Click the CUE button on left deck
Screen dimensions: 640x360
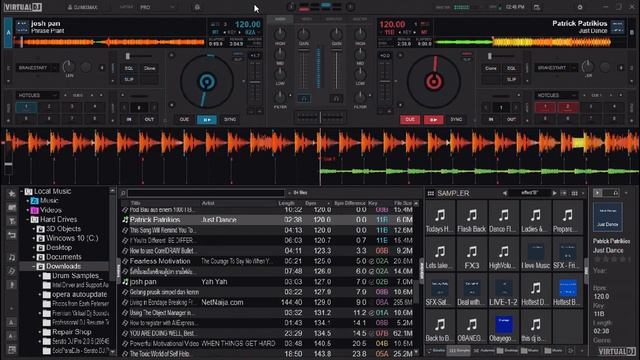pos(184,120)
